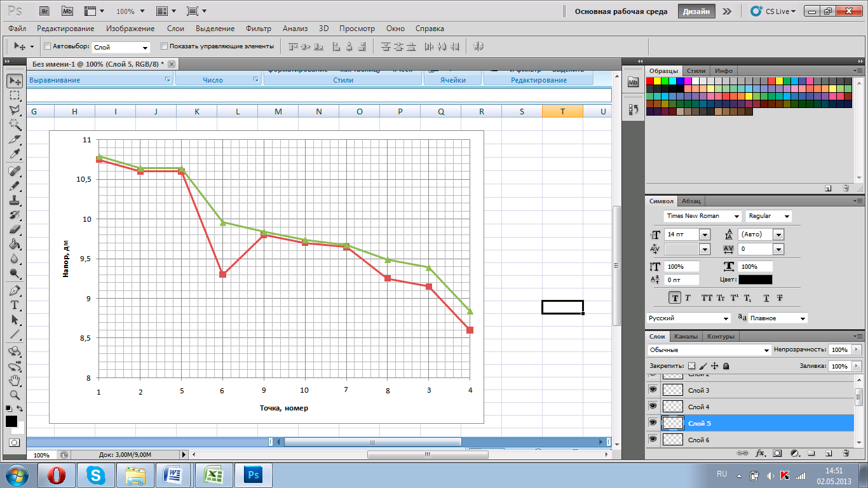Open Adobe Bridge from the top bar
The width and height of the screenshot is (868, 488).
(44, 11)
